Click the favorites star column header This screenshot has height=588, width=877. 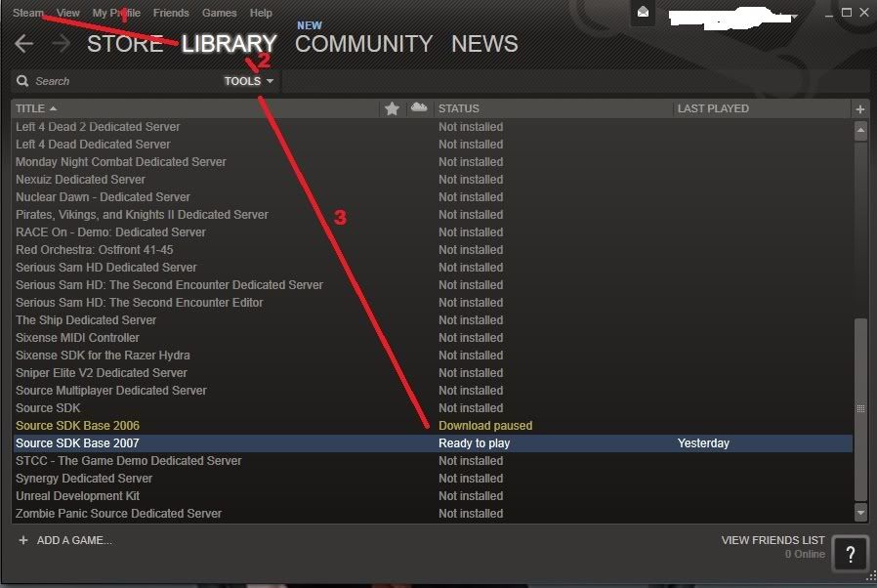pos(392,108)
